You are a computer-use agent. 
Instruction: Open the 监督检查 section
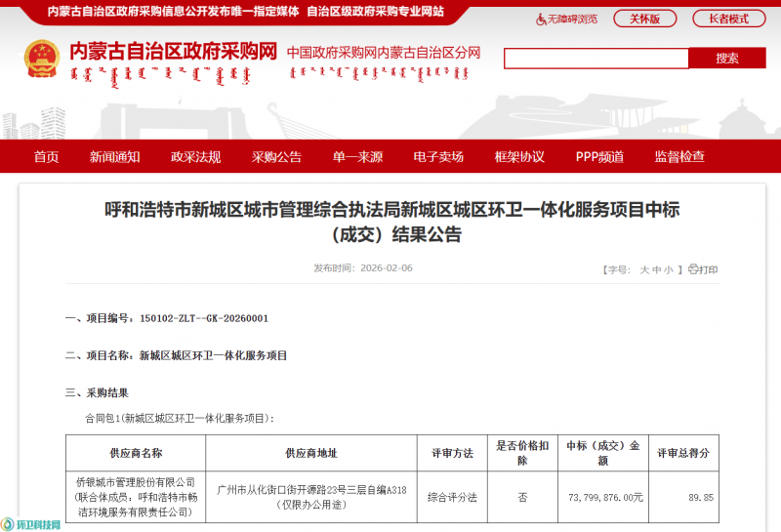pyautogui.click(x=679, y=157)
